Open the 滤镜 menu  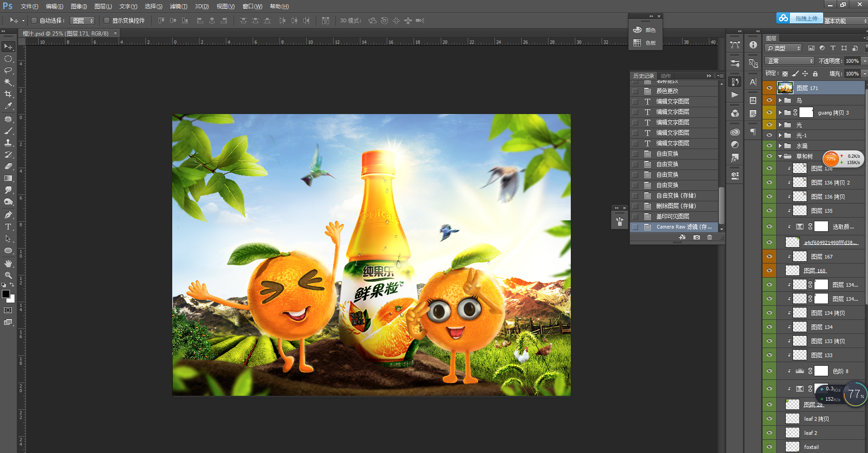point(178,6)
